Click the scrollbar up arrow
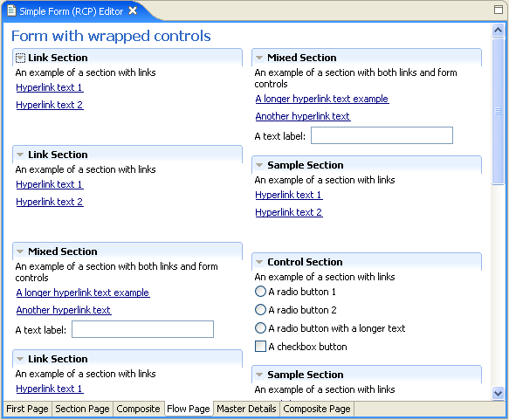 [x=498, y=31]
